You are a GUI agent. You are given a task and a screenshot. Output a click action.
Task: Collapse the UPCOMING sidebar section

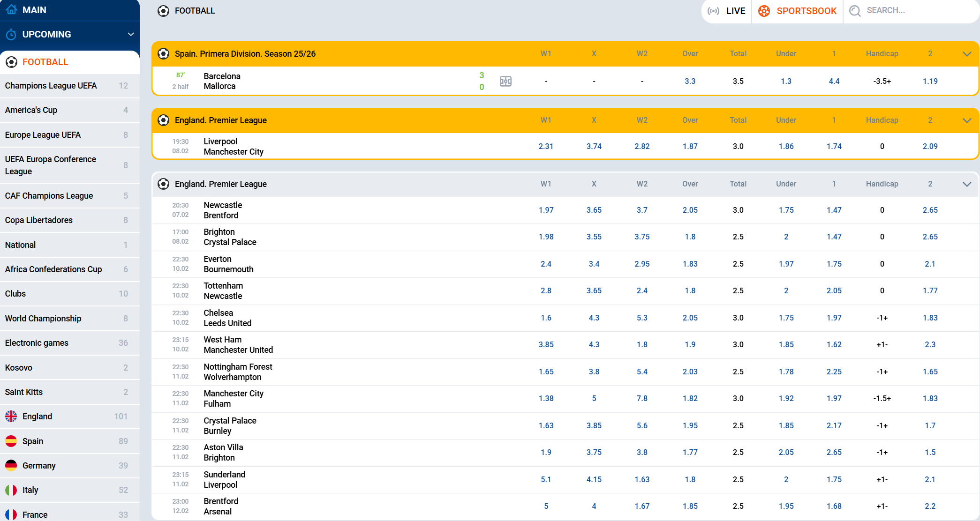(x=131, y=34)
